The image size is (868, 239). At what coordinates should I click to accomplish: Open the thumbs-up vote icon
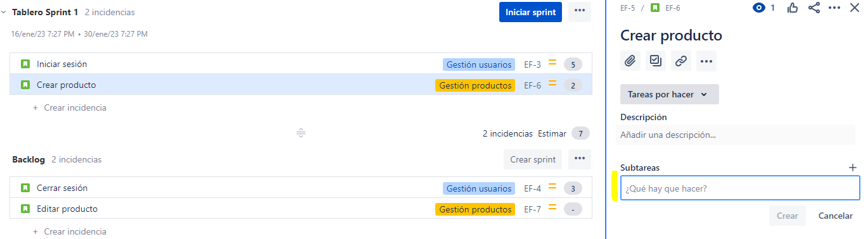[x=793, y=8]
